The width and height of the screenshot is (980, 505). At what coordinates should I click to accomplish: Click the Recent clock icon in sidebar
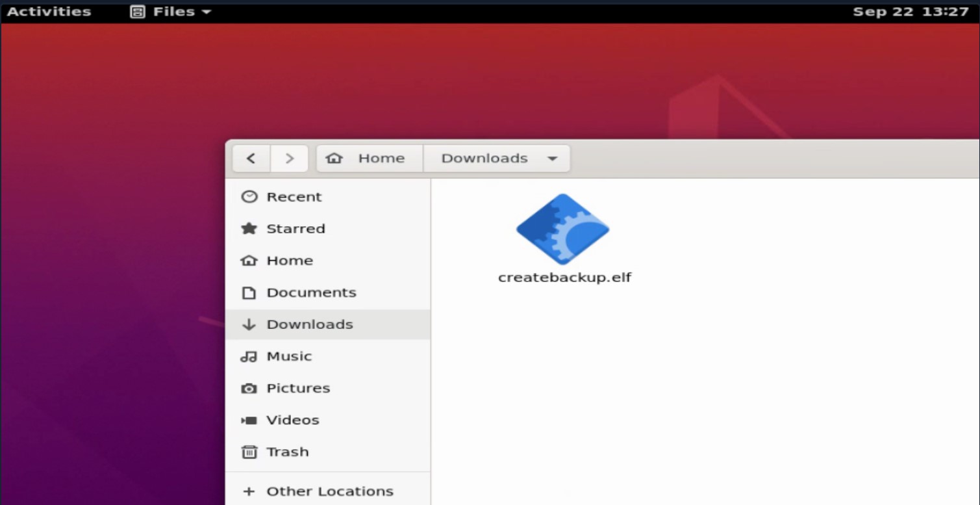249,197
